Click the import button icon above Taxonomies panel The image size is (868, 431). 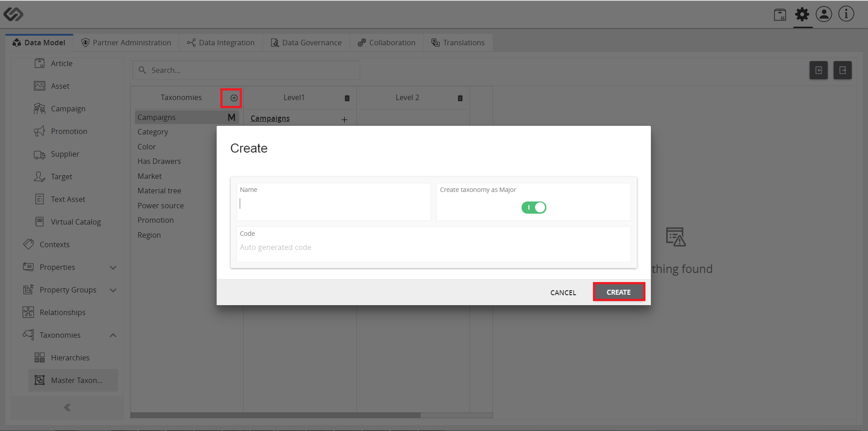point(818,70)
